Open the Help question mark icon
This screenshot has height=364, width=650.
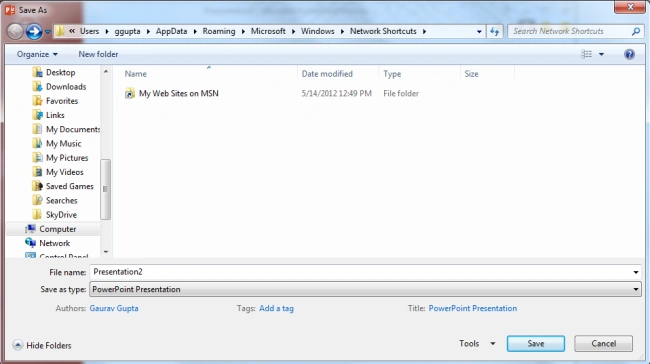pyautogui.click(x=629, y=54)
